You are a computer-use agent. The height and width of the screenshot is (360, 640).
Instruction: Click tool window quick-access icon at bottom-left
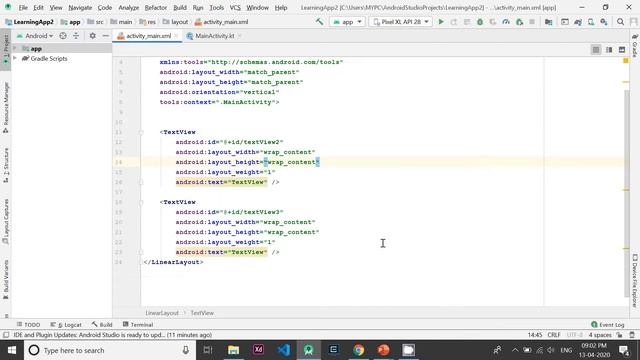tap(6, 335)
